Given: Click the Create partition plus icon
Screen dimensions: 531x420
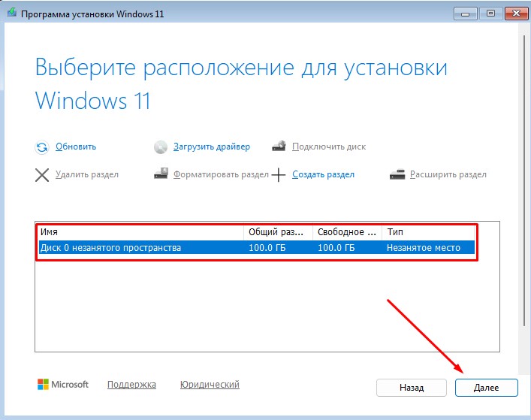Looking at the screenshot, I should click(x=279, y=175).
